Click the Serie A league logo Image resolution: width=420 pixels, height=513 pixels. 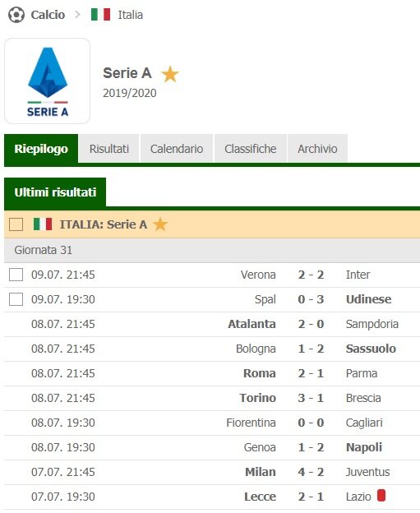48,81
